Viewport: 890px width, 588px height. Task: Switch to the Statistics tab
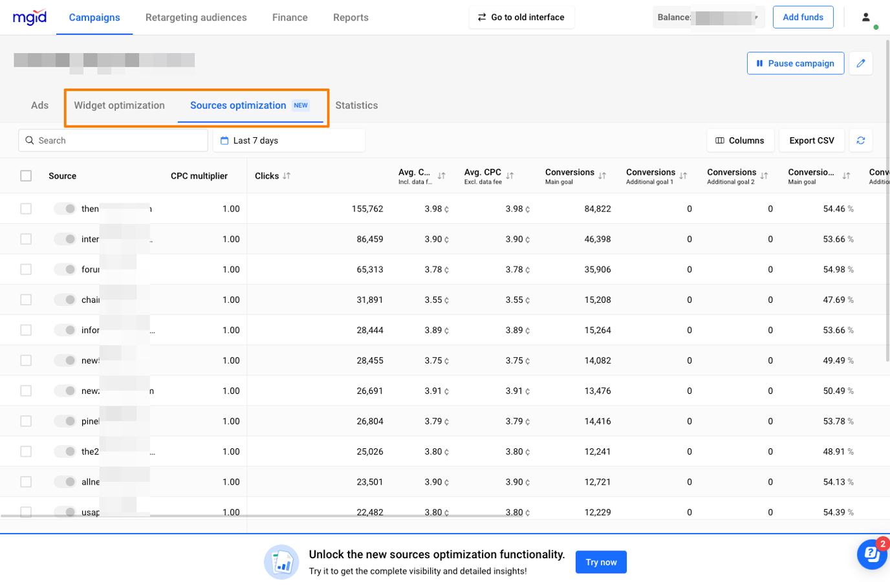356,105
